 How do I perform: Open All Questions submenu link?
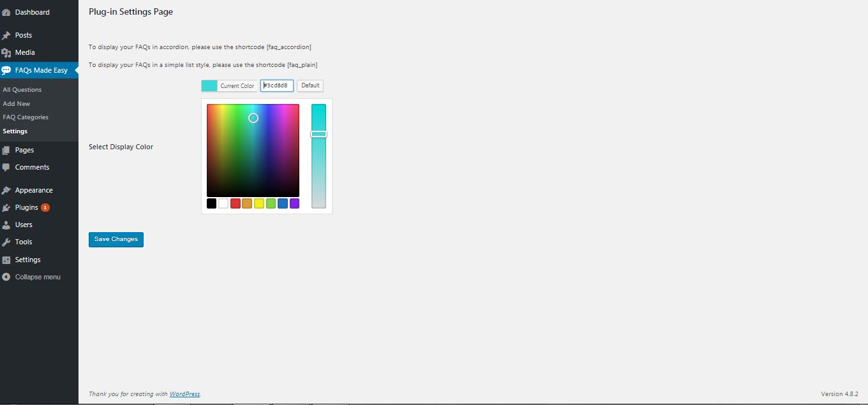coord(22,90)
